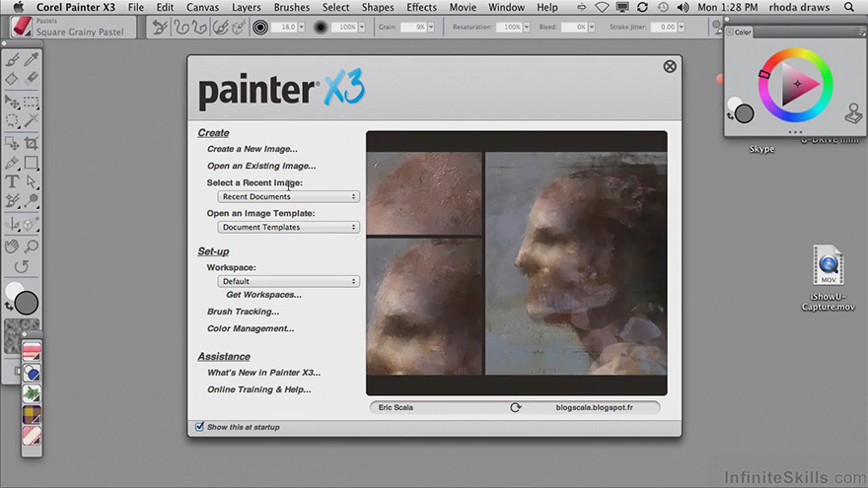Open the opacity 100% slider dropdown

(361, 27)
